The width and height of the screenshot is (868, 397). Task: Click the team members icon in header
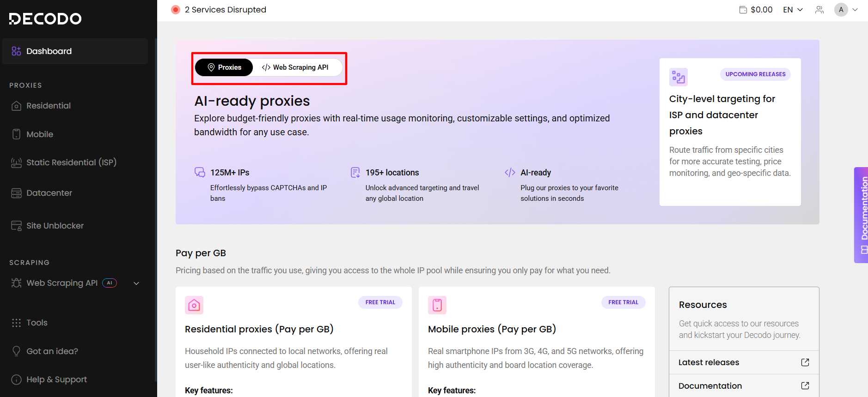tap(819, 10)
